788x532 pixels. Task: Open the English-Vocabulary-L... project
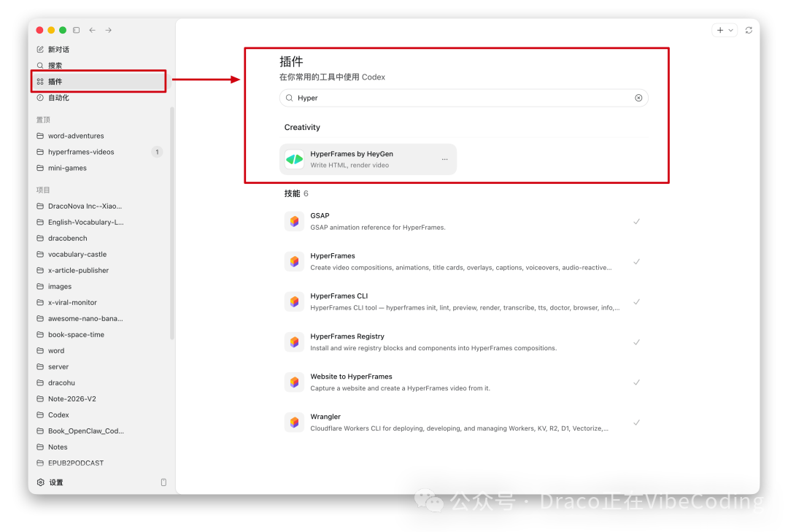coord(100,223)
